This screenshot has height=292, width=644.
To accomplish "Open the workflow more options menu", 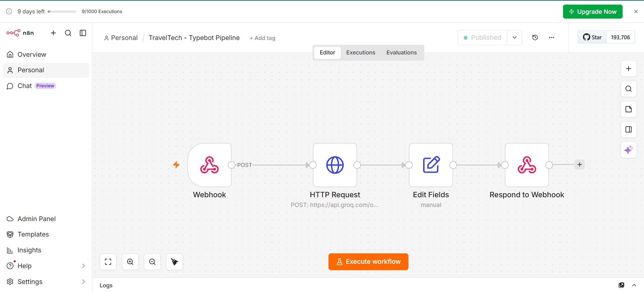I will click(x=551, y=38).
